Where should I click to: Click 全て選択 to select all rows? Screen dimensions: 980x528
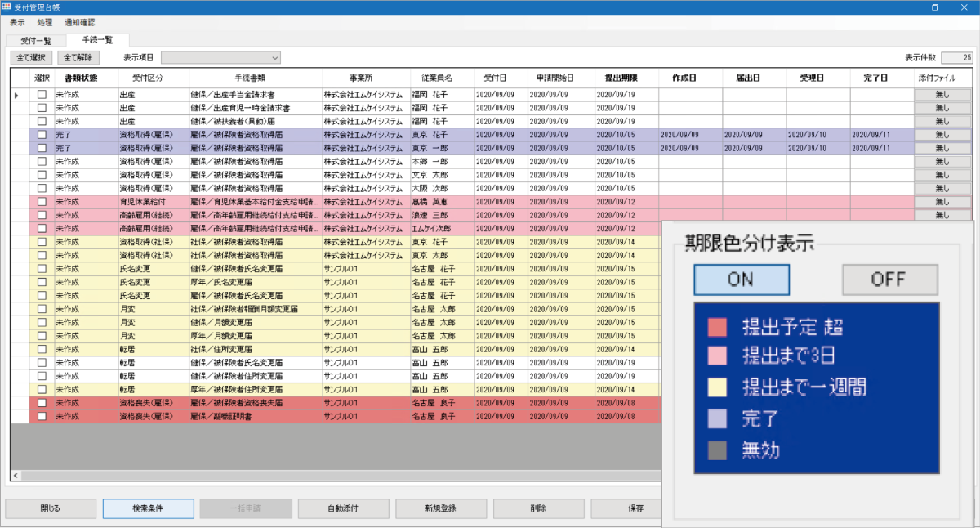(33, 57)
